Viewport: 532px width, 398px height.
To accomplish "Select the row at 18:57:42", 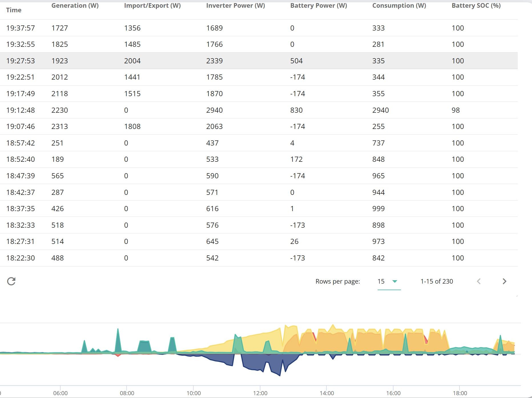I will coord(259,143).
